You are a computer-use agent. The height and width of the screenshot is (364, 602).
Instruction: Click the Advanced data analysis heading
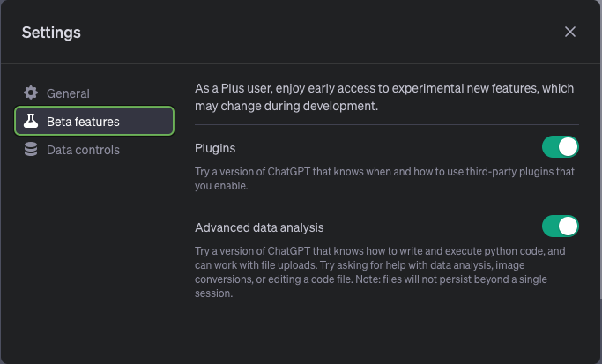coord(259,227)
